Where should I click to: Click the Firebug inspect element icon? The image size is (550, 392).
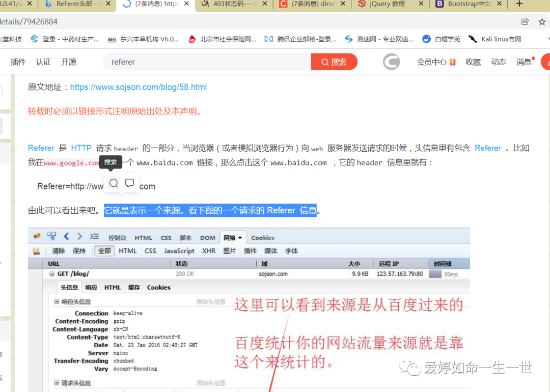click(x=51, y=237)
